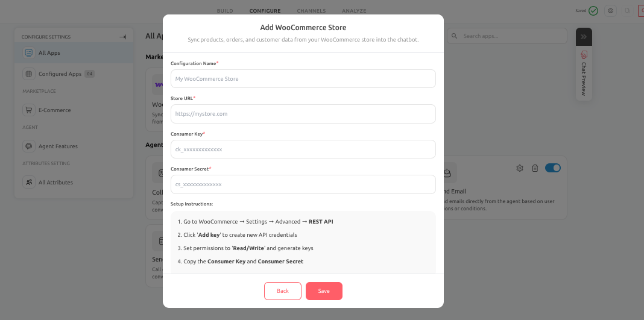The image size is (644, 320).
Task: Click the Search apps field
Action: tap(507, 36)
